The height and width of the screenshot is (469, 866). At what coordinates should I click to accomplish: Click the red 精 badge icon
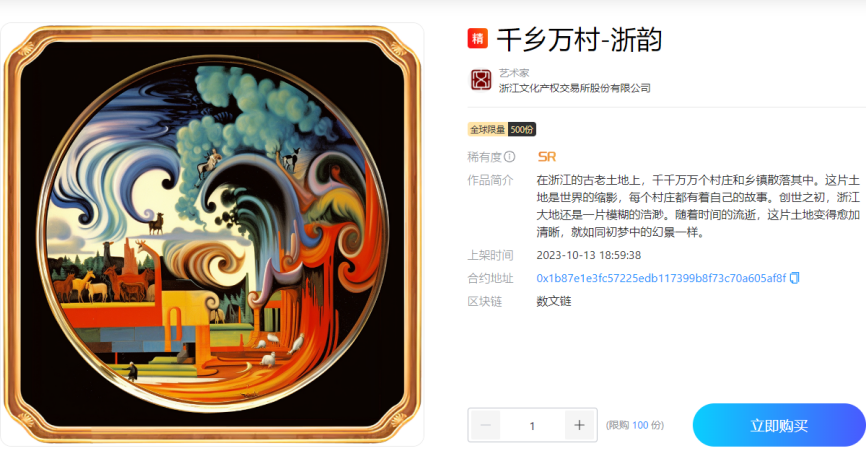[x=478, y=39]
